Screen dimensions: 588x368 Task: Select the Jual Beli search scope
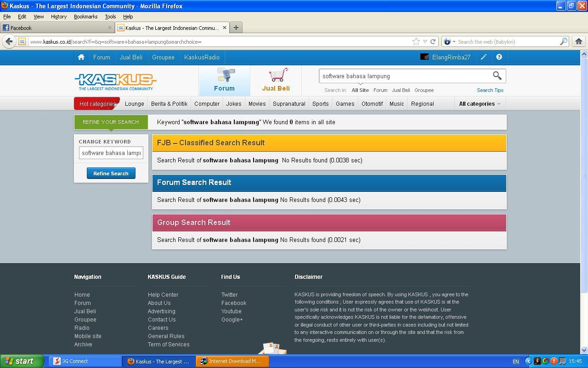tap(401, 90)
